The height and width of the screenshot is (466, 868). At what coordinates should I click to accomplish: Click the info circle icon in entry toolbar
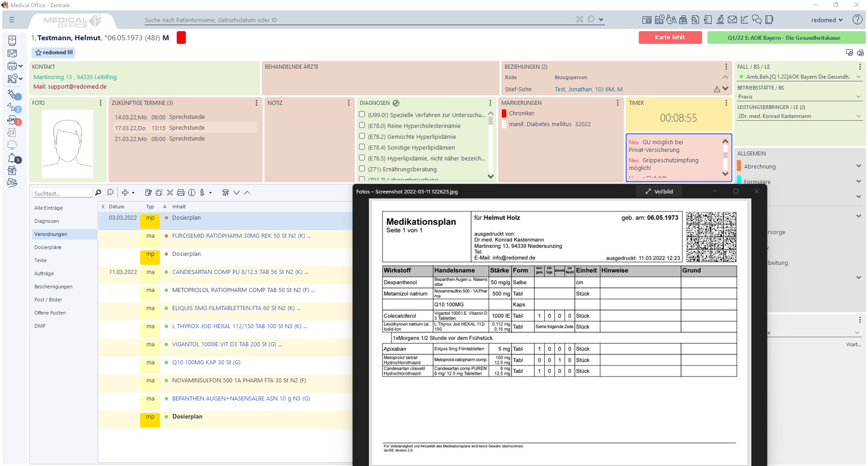(192, 193)
